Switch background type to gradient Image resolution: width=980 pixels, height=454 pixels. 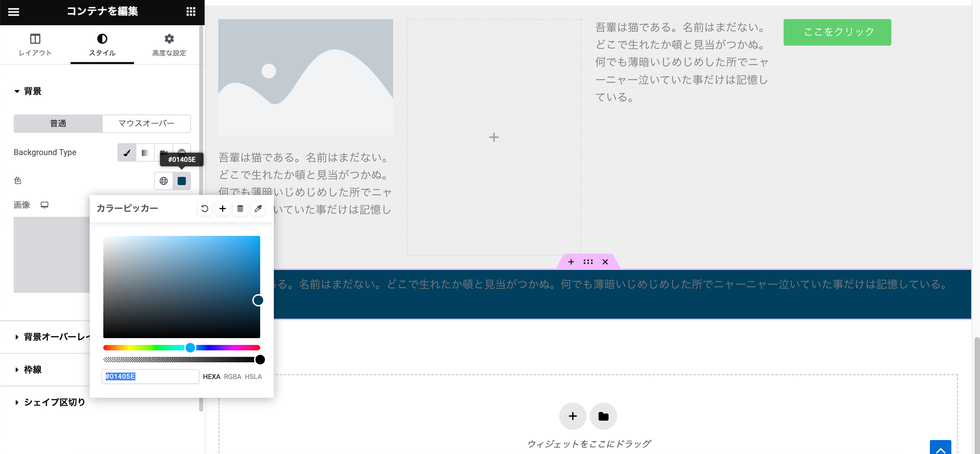pyautogui.click(x=145, y=152)
